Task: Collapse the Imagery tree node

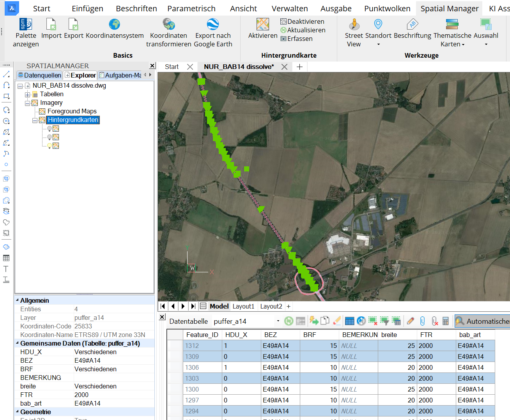Action: pyautogui.click(x=27, y=103)
